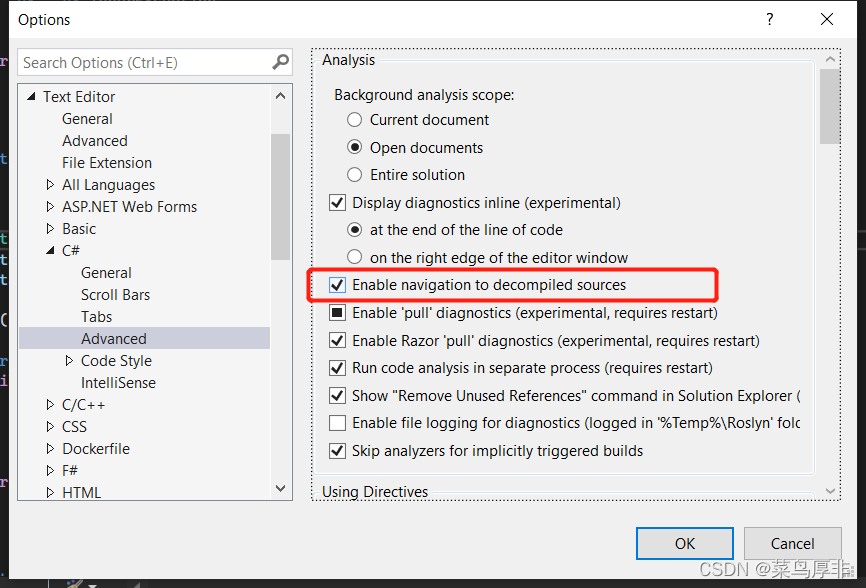
Task: Click the search magnifier icon
Action: pyautogui.click(x=281, y=62)
